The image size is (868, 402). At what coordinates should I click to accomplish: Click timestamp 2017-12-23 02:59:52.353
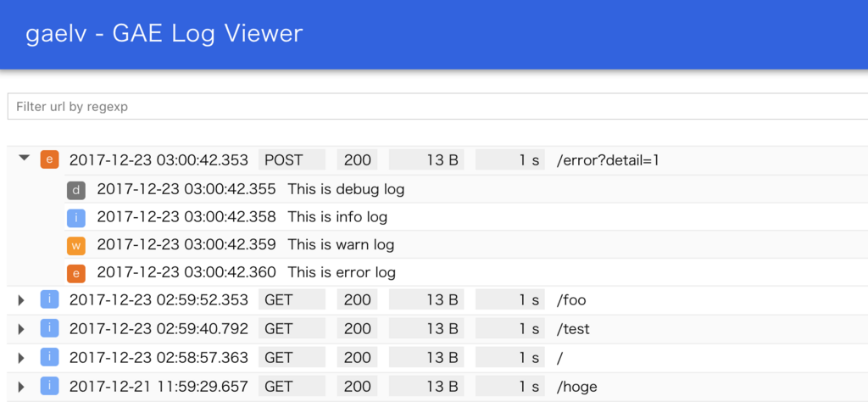click(x=159, y=301)
